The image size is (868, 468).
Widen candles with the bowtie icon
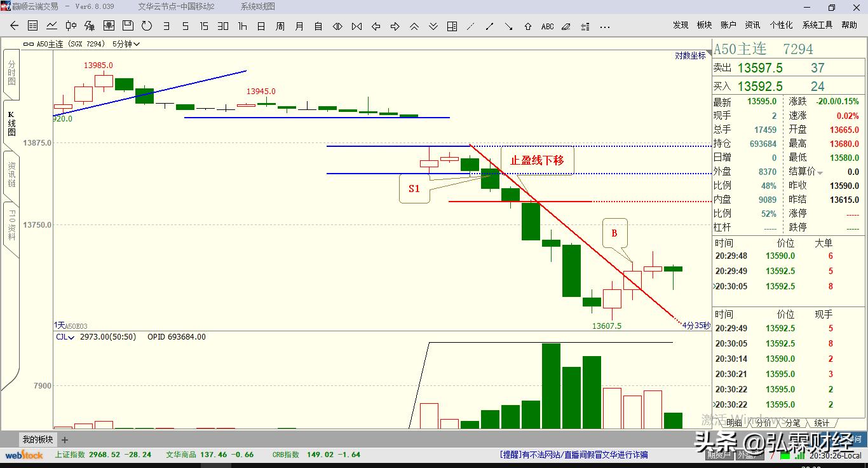click(356, 26)
